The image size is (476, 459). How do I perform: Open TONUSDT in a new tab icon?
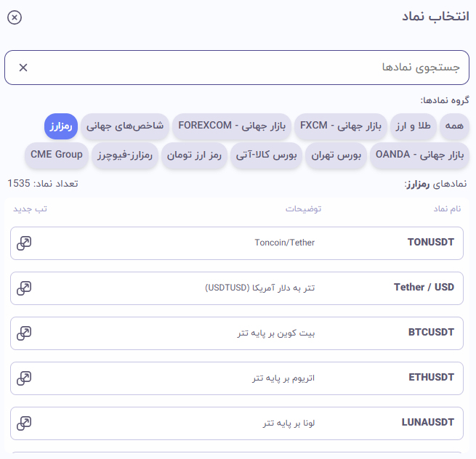tap(24, 243)
